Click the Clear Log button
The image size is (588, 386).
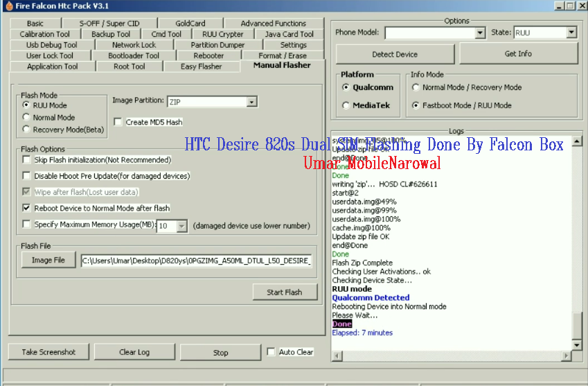pos(134,352)
